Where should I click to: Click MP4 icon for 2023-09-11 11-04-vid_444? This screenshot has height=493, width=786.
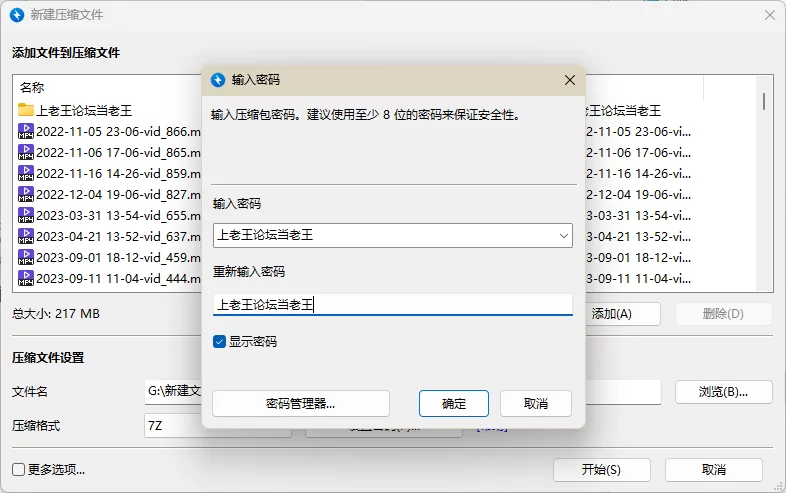point(26,279)
